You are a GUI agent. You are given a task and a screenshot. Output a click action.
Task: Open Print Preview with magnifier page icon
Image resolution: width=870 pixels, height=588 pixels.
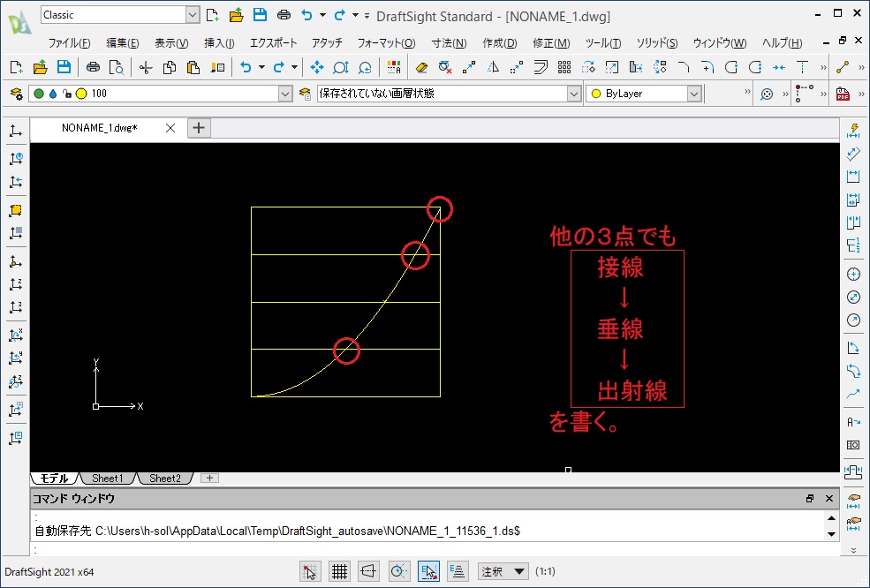click(116, 68)
